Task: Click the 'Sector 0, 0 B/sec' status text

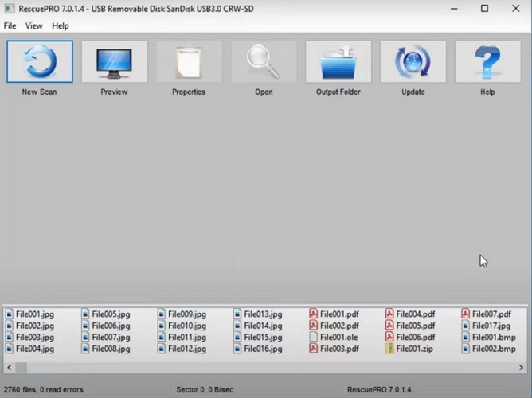Action: point(205,390)
